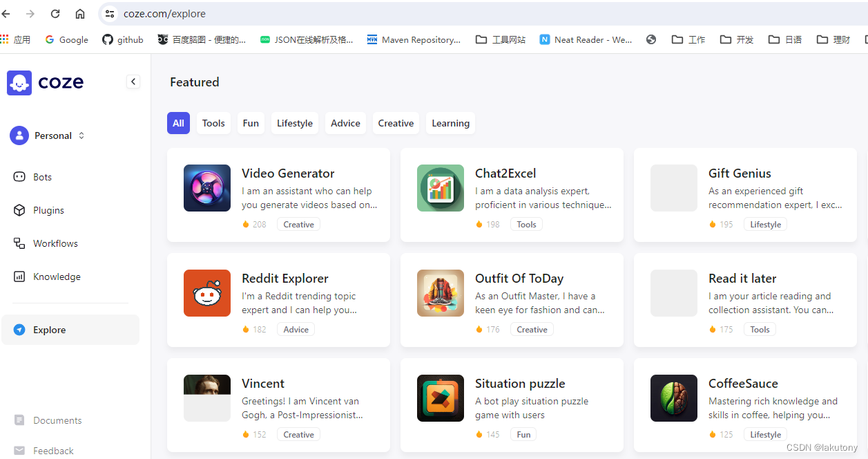
Task: Collapse the left sidebar with chevron
Action: tap(133, 82)
